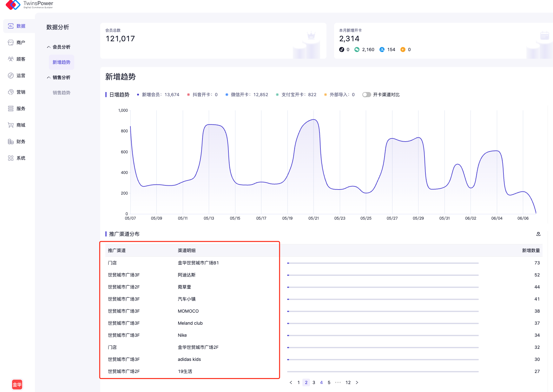Enable the 开卡渠道对比 toggle switch

coord(366,95)
